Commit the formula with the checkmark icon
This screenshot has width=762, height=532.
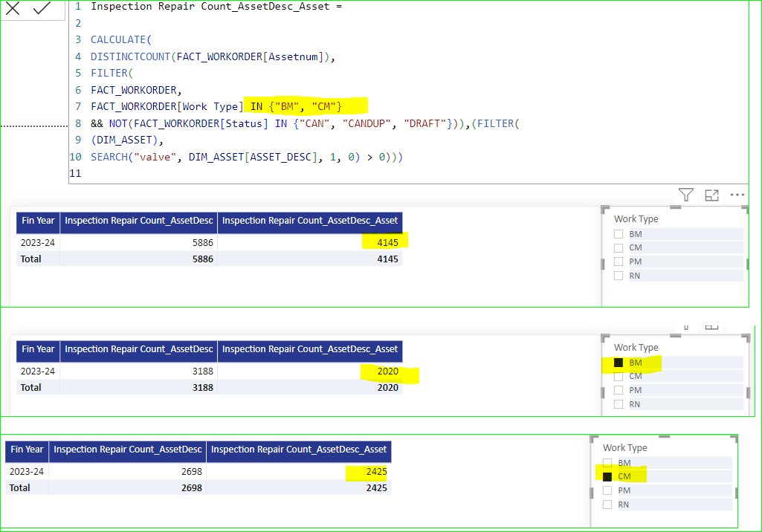[42, 7]
